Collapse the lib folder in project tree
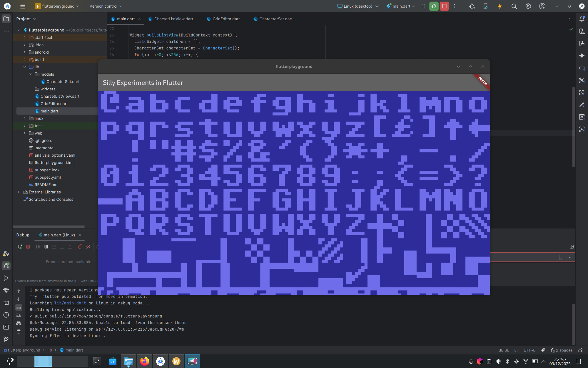 [25, 67]
